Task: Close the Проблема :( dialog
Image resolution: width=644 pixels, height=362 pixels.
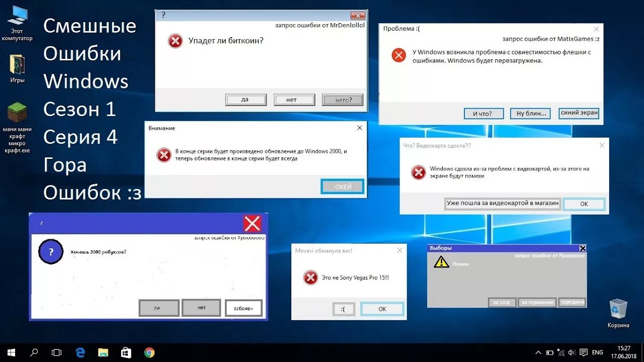Action: (596, 29)
